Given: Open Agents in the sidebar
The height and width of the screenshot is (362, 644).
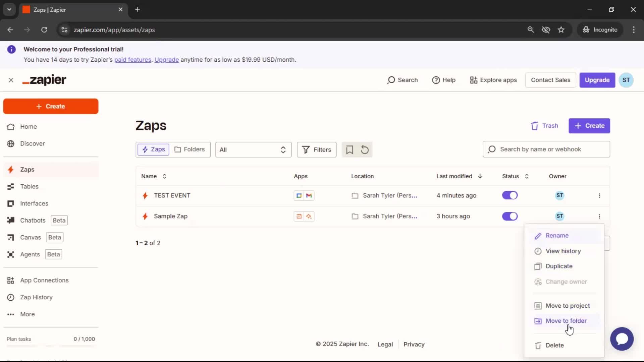Looking at the screenshot, I should 51,254.
